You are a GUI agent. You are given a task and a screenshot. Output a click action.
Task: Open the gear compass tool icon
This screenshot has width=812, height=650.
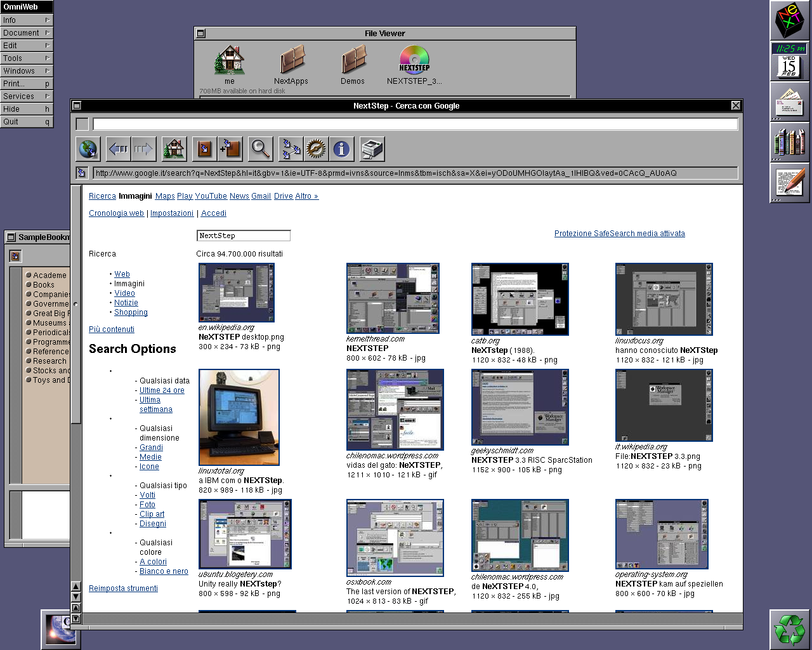pos(316,149)
